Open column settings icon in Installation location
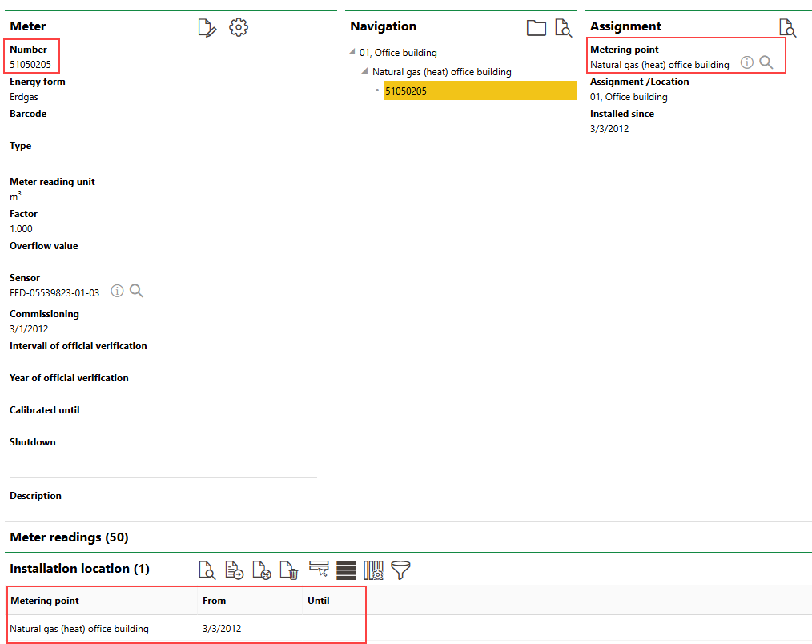The width and height of the screenshot is (812, 644). pos(373,570)
